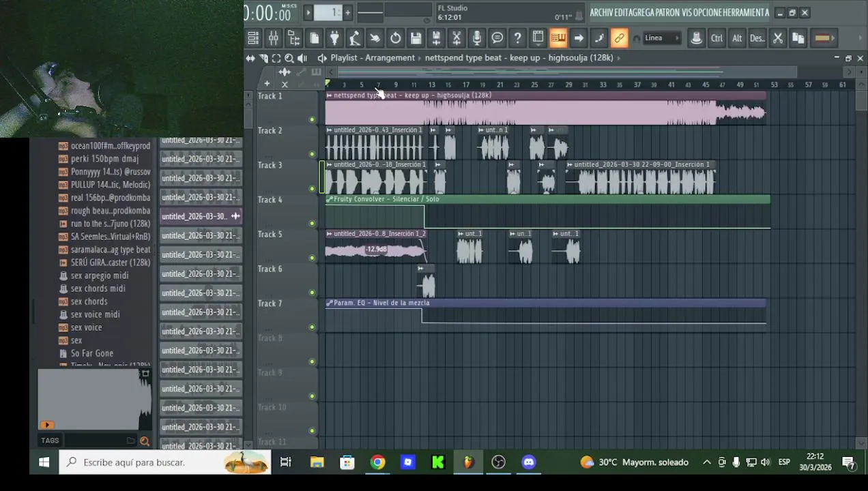
Task: Open Discord from the taskbar
Action: [529, 462]
